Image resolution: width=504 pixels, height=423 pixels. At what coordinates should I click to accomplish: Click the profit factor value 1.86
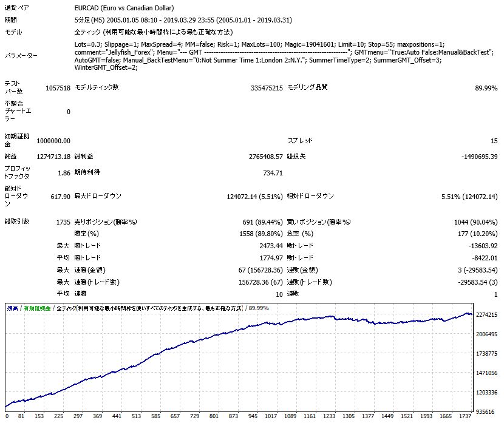(64, 173)
